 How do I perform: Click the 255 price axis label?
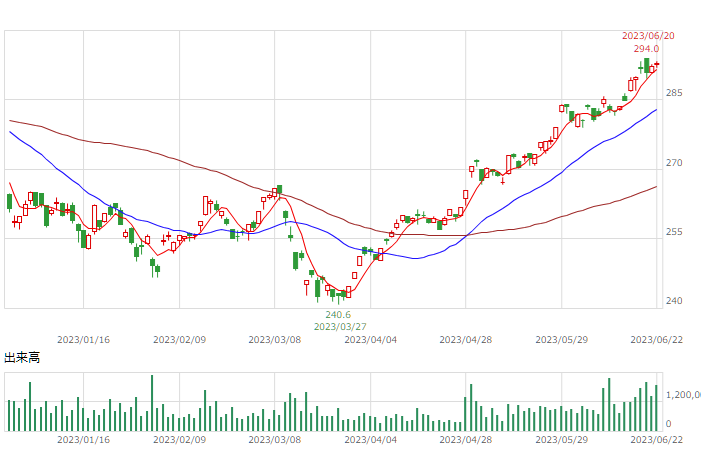pos(674,232)
